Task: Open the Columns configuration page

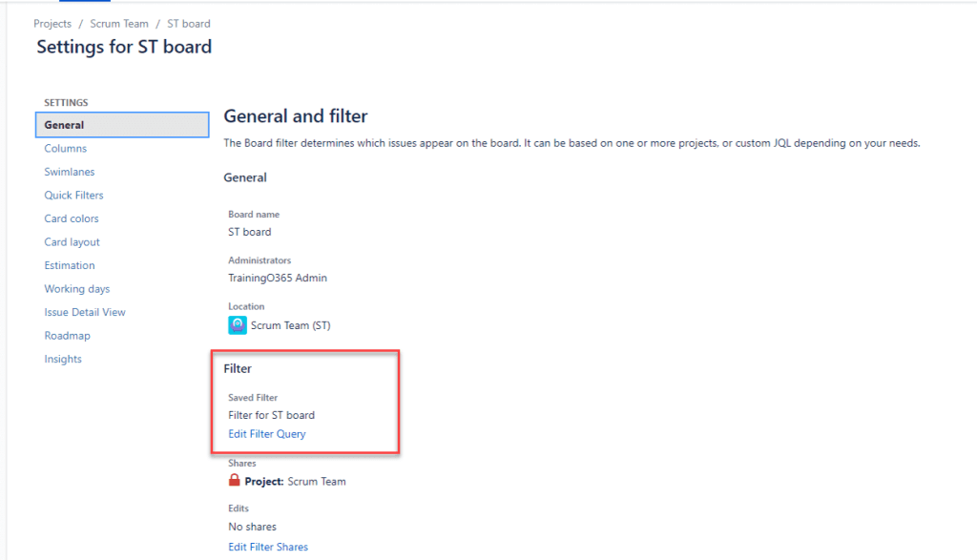Action: tap(64, 148)
